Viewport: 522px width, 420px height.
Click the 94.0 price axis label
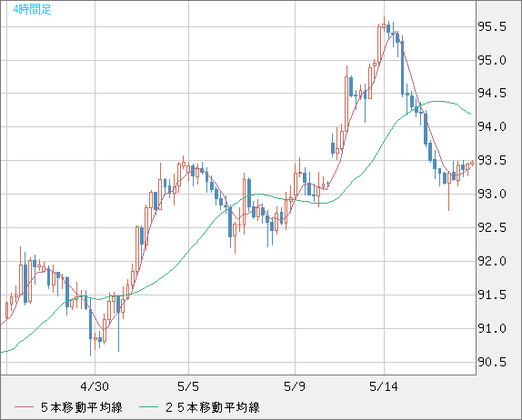click(x=492, y=126)
